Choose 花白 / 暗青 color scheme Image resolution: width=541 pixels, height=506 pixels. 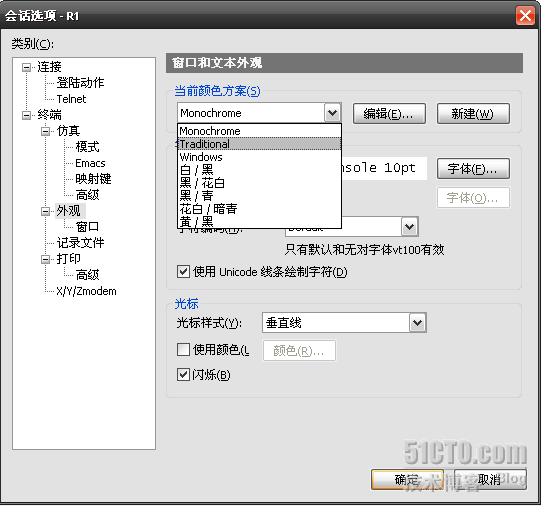pos(259,209)
